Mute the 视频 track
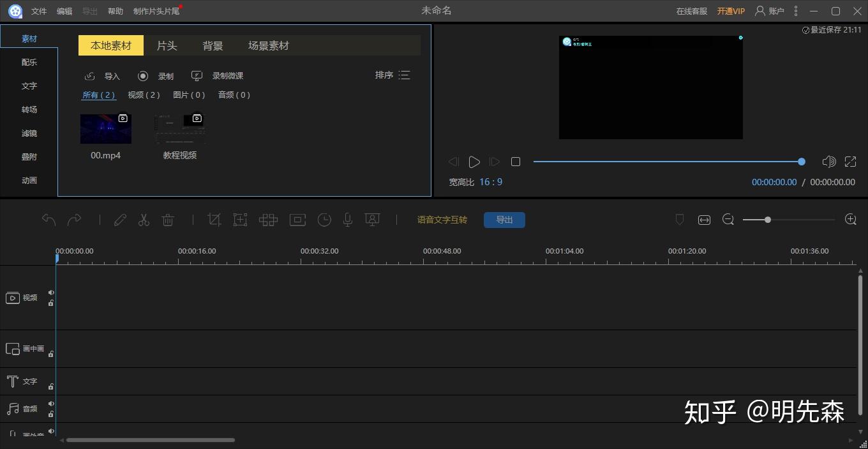The image size is (868, 449). [51, 293]
